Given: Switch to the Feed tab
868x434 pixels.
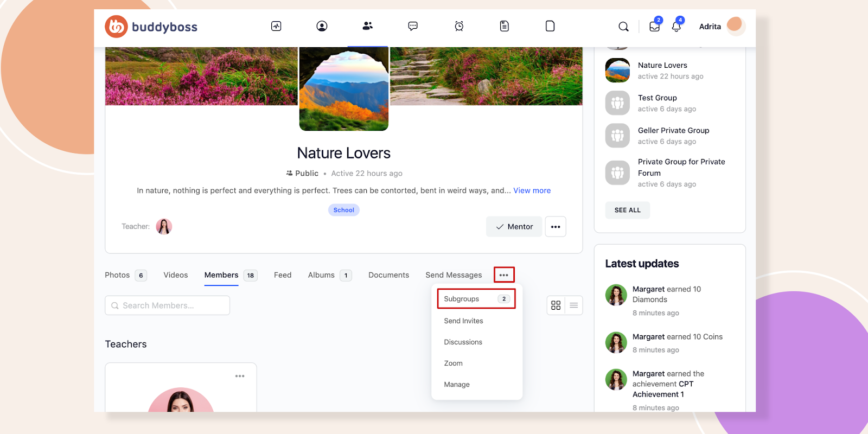Looking at the screenshot, I should 283,275.
